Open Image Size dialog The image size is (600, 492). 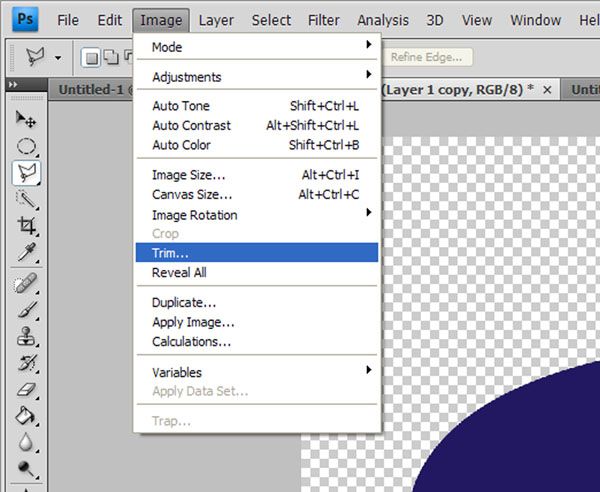(x=257, y=175)
